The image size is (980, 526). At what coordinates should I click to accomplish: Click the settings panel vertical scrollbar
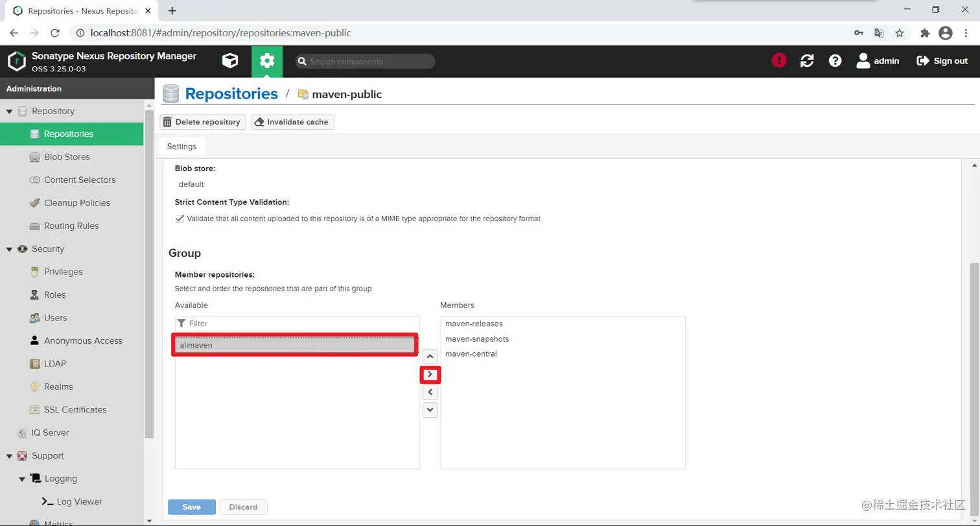click(974, 389)
